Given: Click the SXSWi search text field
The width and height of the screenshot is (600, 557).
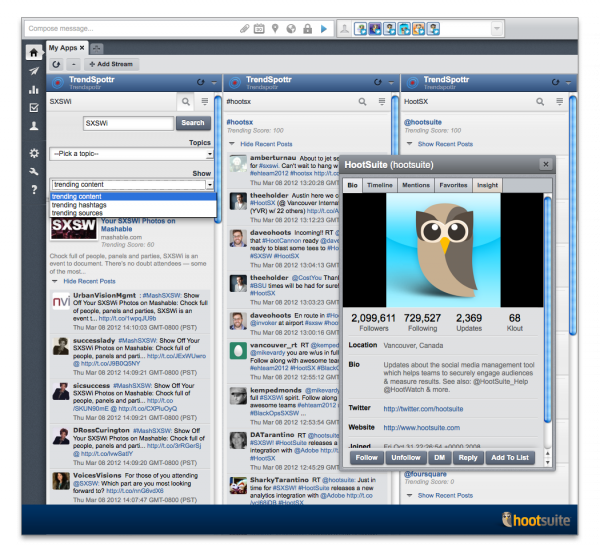Looking at the screenshot, I should pos(128,123).
